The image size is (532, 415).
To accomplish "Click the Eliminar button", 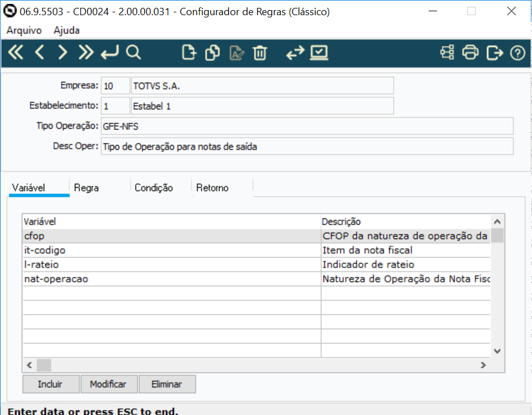I will 167,384.
